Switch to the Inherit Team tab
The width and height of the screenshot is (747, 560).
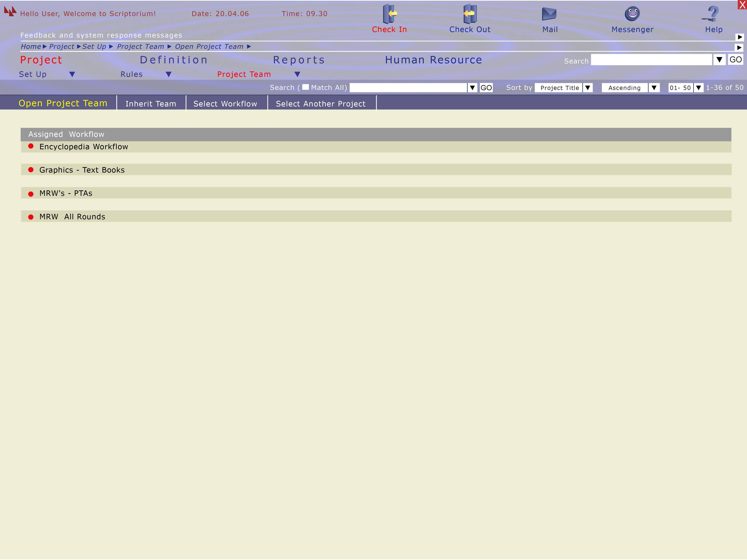click(151, 104)
